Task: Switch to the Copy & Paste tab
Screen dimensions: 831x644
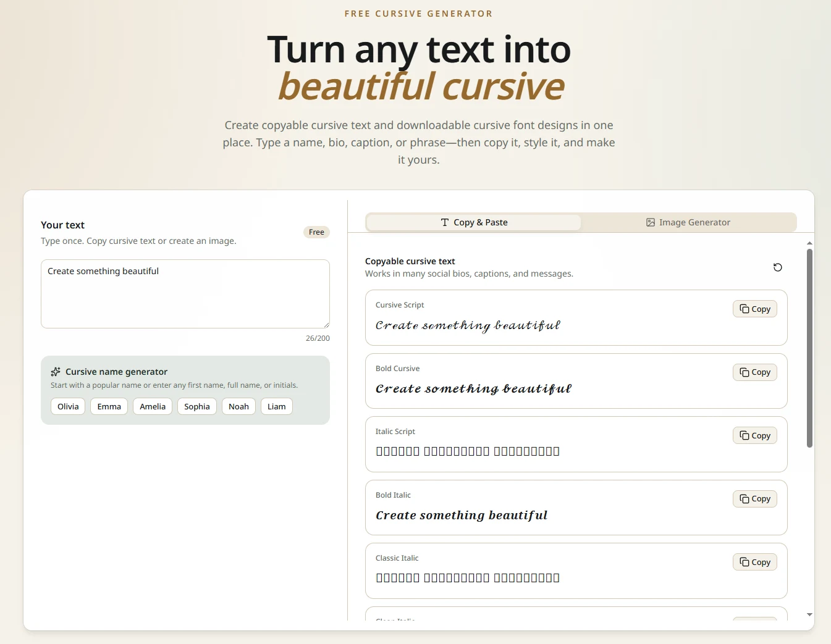Action: [474, 222]
